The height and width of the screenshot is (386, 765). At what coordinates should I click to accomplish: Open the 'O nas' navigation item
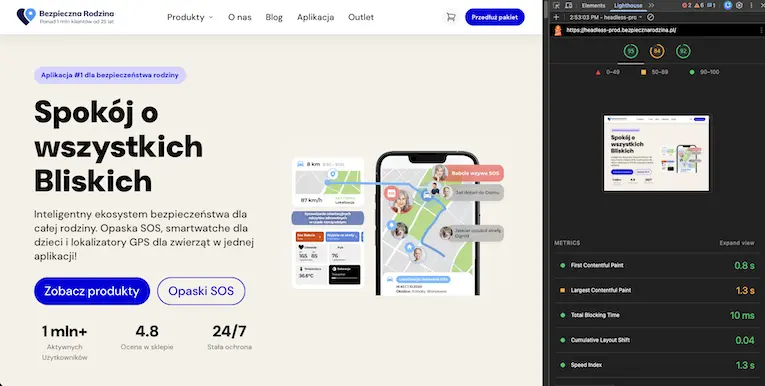tap(240, 17)
